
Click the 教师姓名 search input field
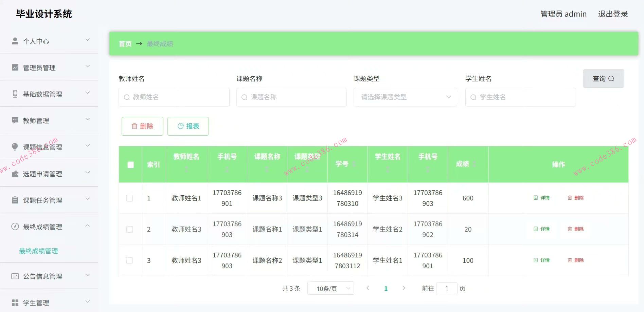[174, 97]
